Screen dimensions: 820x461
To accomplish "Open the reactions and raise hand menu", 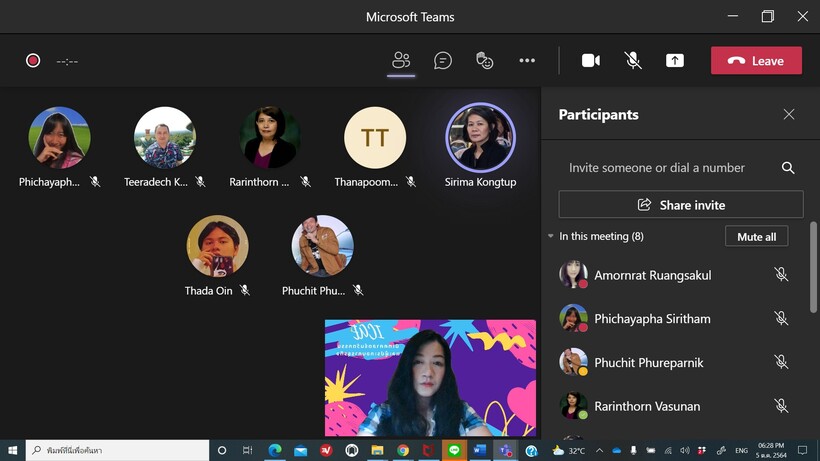I will tap(485, 61).
